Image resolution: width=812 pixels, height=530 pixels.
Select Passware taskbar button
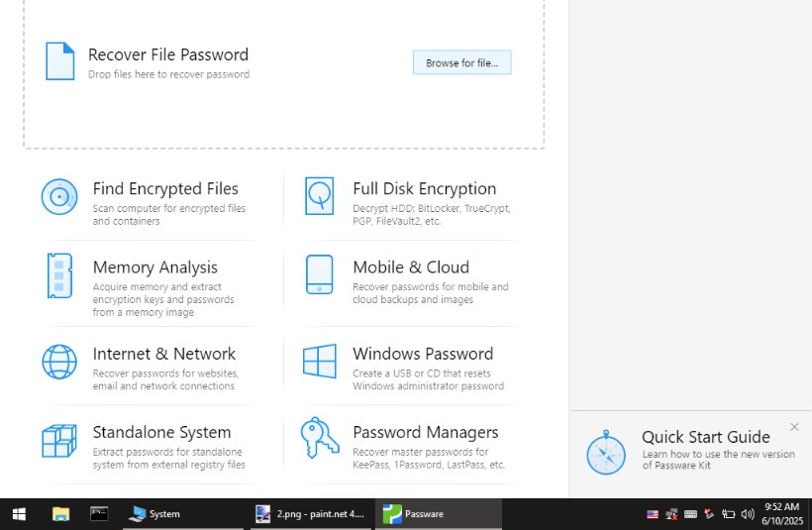(x=439, y=514)
